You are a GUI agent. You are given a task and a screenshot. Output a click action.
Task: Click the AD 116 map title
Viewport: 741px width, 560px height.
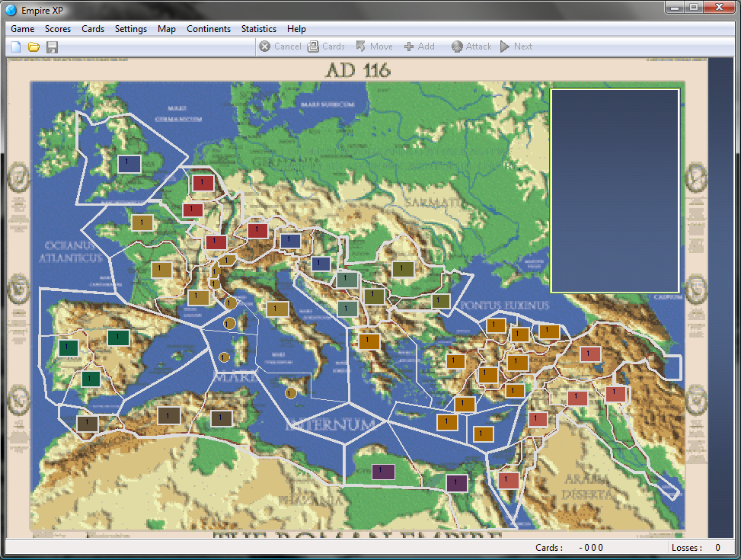[x=358, y=70]
